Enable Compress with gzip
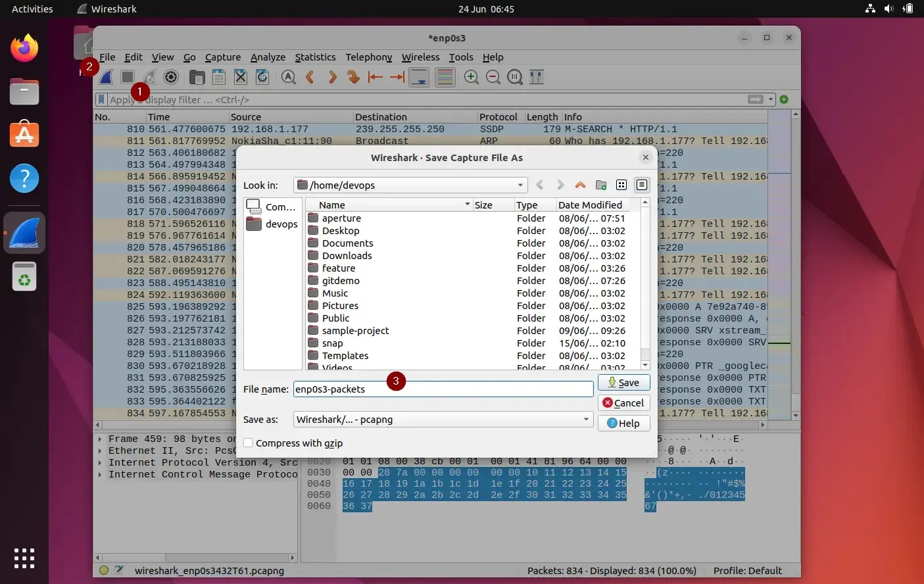Image resolution: width=924 pixels, height=584 pixels. (248, 443)
